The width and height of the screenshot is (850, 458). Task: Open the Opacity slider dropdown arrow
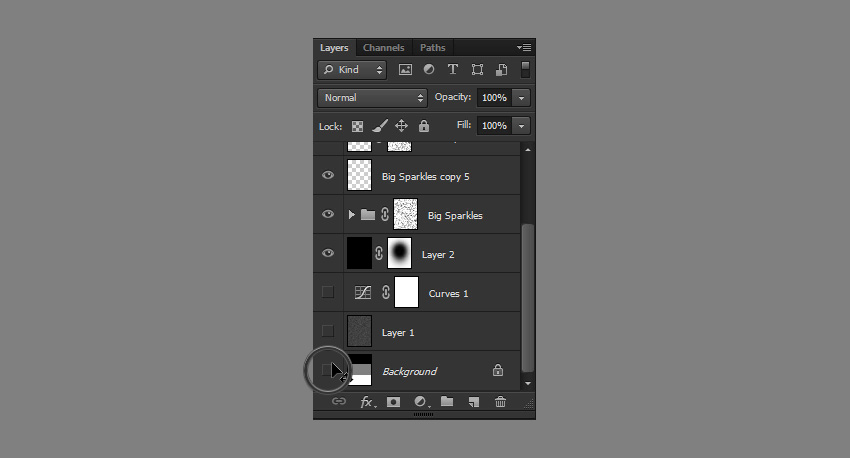click(521, 98)
